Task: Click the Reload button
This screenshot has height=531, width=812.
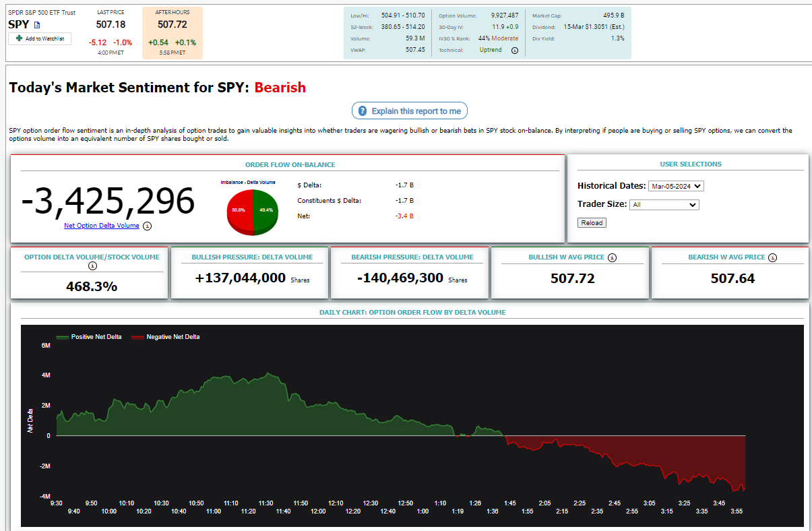Action: 592,222
